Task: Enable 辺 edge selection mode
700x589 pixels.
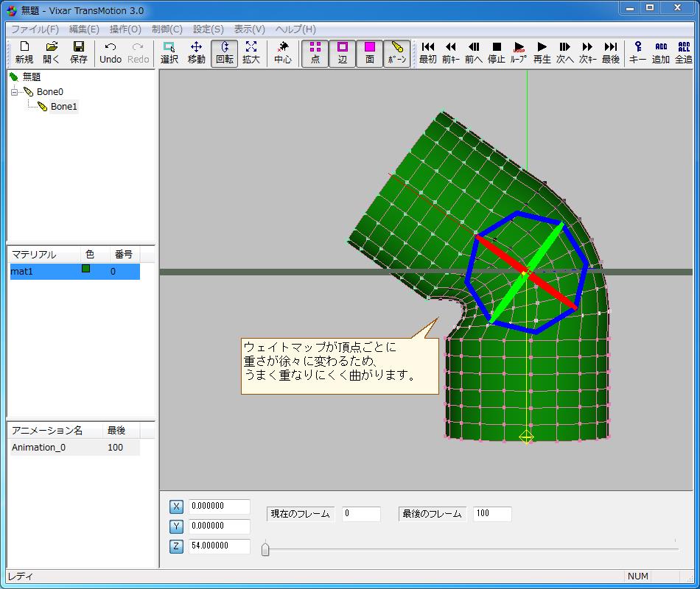Action: click(x=342, y=52)
